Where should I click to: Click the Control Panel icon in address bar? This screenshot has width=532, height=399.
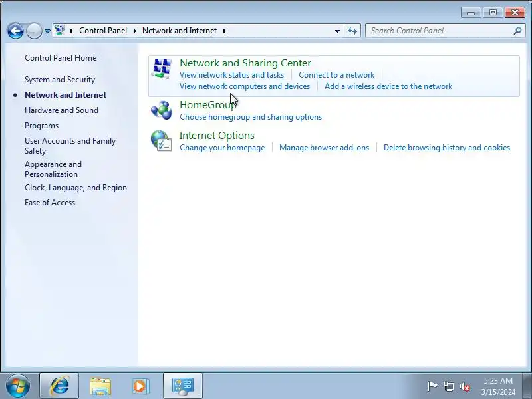click(60, 31)
